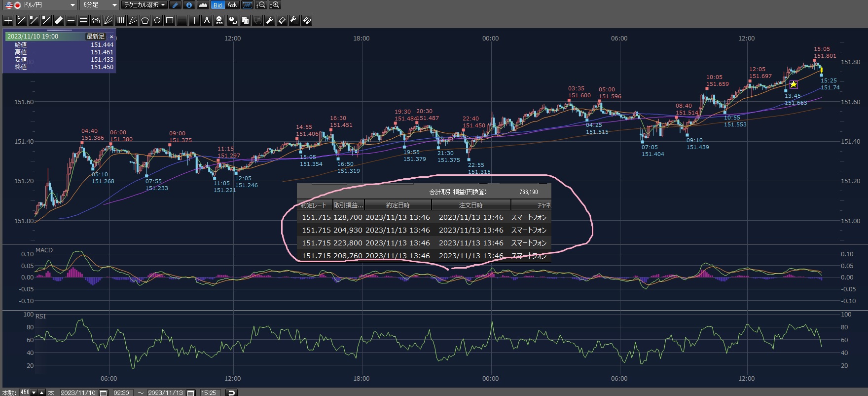Image resolution: width=868 pixels, height=396 pixels.
Task: Increase bar count with up arrow
Action: 42,393
